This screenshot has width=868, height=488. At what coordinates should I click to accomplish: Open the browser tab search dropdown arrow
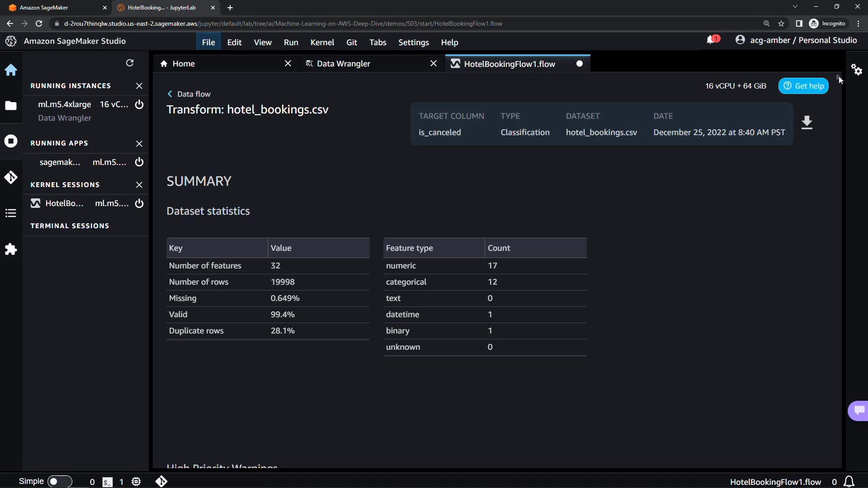(x=795, y=7)
